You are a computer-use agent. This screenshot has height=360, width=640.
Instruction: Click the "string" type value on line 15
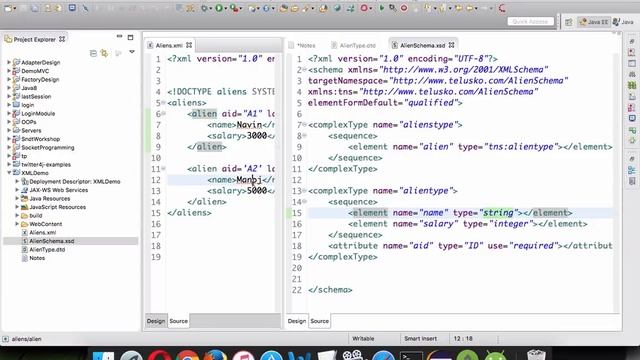(x=498, y=213)
